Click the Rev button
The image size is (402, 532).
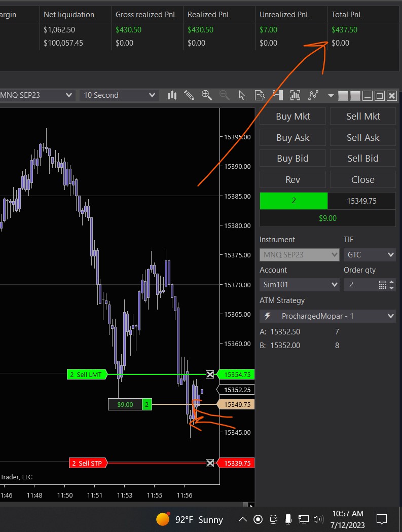point(293,179)
